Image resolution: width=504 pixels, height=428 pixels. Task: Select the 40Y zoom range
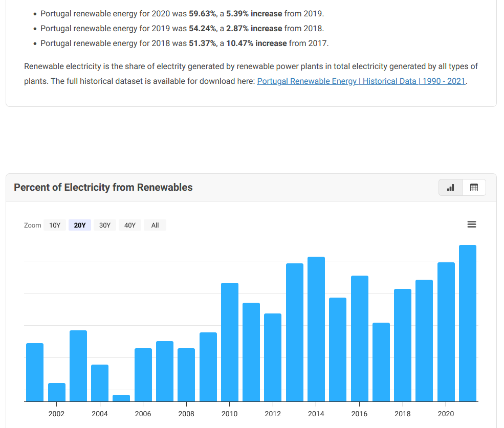tap(130, 225)
